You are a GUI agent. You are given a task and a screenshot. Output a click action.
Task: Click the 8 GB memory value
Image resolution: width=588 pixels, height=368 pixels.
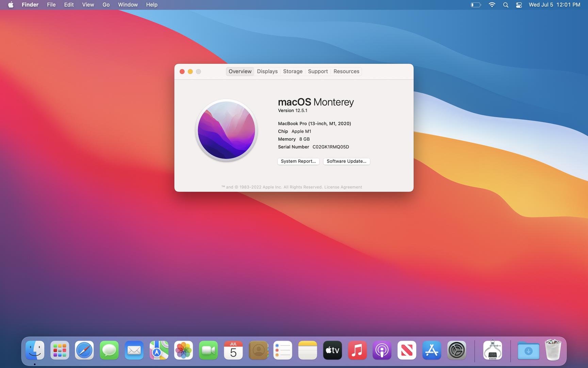tap(305, 139)
